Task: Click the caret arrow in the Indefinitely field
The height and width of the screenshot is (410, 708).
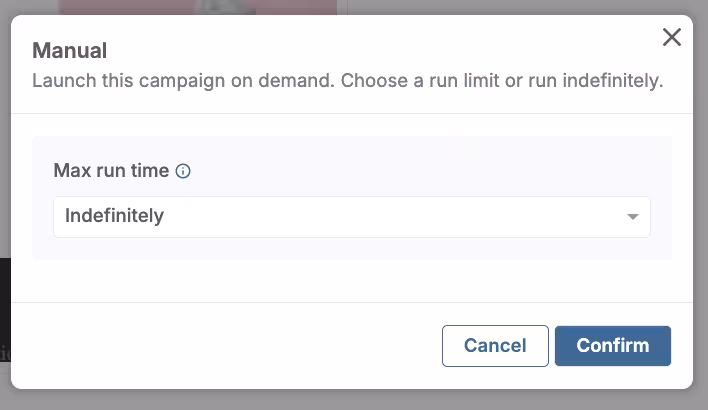Action: click(632, 217)
